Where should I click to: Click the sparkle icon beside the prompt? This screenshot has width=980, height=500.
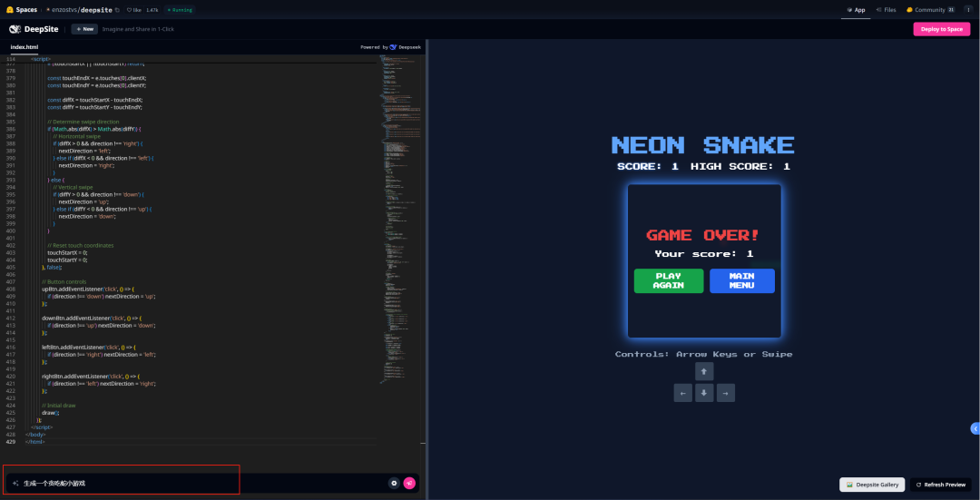(x=15, y=483)
